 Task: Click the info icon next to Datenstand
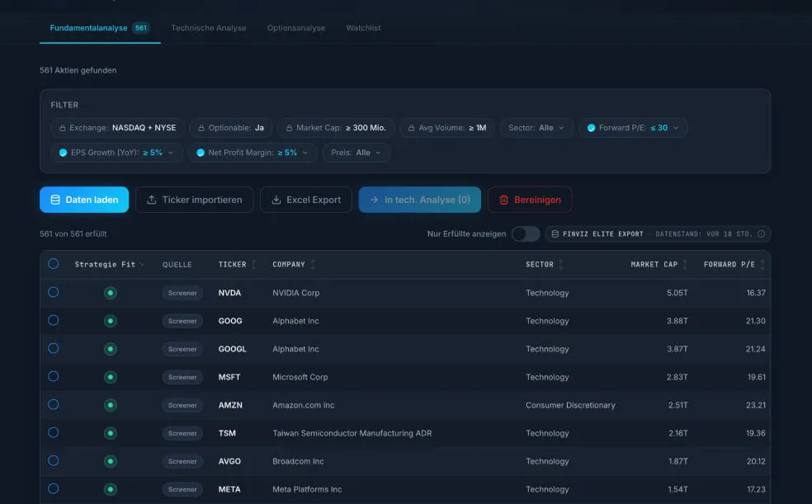pos(761,234)
